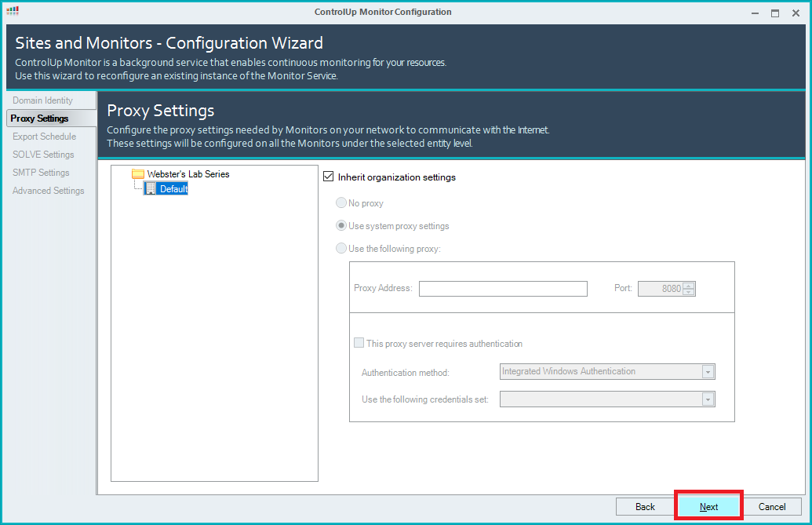The height and width of the screenshot is (525, 812).
Task: Open the Authentication method dropdown
Action: click(x=708, y=372)
